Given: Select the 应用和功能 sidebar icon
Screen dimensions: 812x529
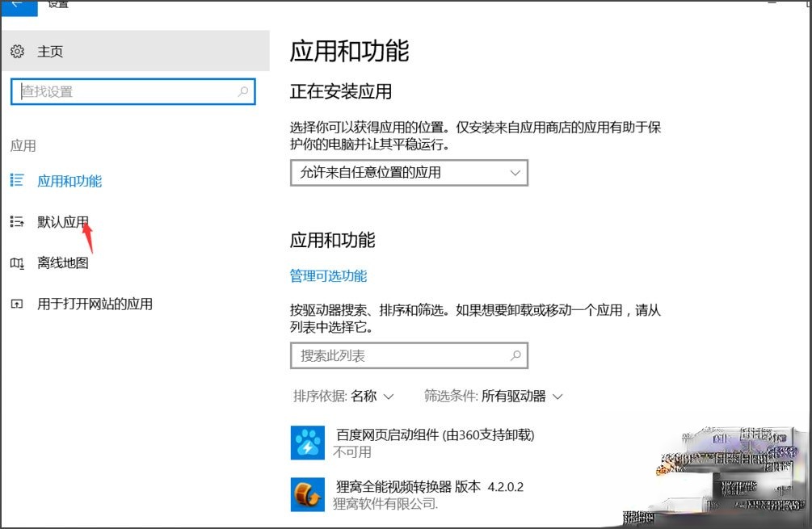Looking at the screenshot, I should click(x=16, y=181).
